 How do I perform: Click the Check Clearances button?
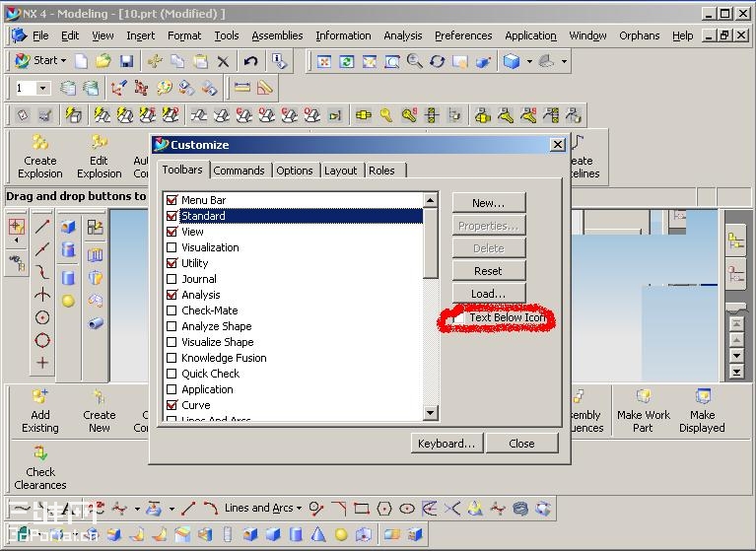tap(40, 468)
